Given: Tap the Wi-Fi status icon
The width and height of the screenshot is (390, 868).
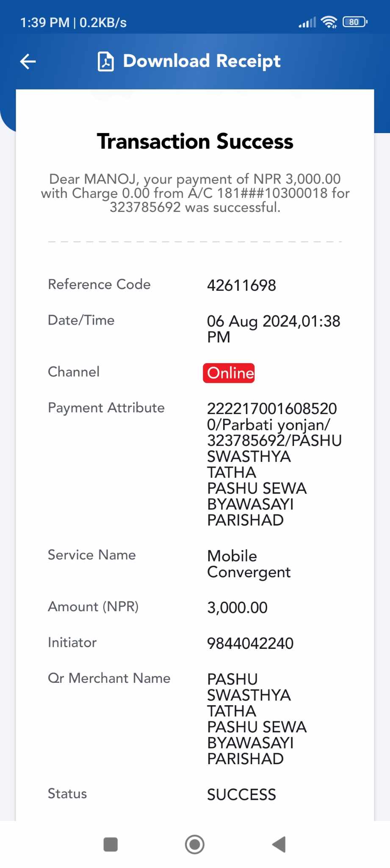Looking at the screenshot, I should tap(329, 22).
